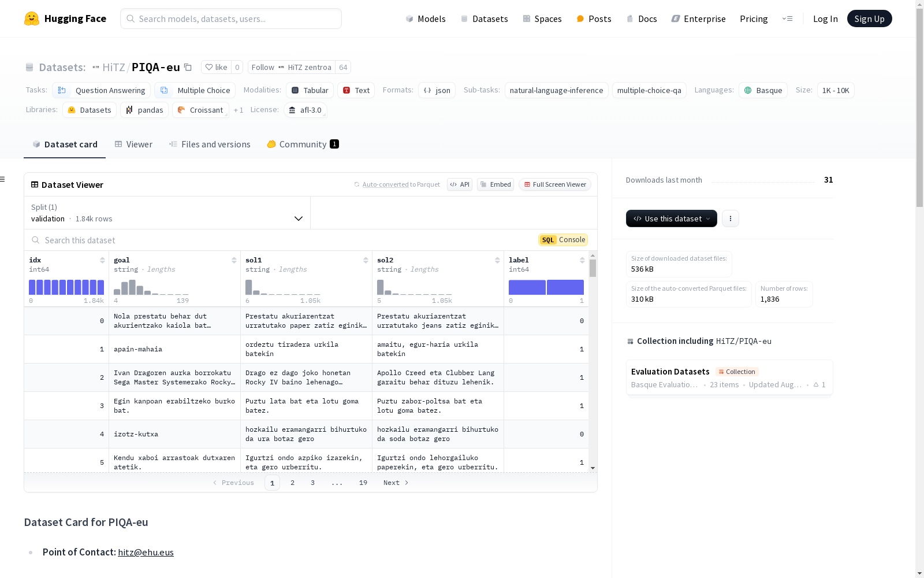Select the natural-language-inference sub-task tag
924x578 pixels.
[557, 90]
